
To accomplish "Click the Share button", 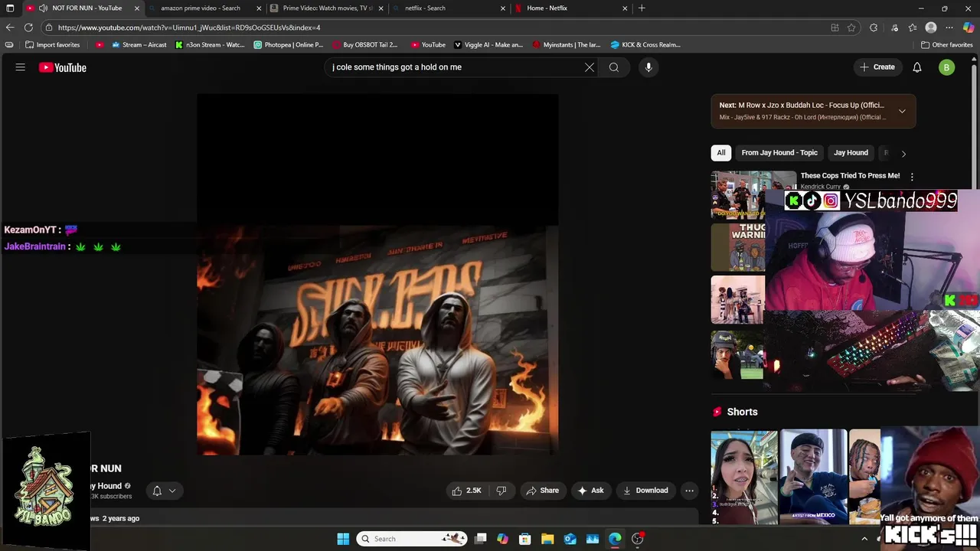I will pyautogui.click(x=542, y=491).
